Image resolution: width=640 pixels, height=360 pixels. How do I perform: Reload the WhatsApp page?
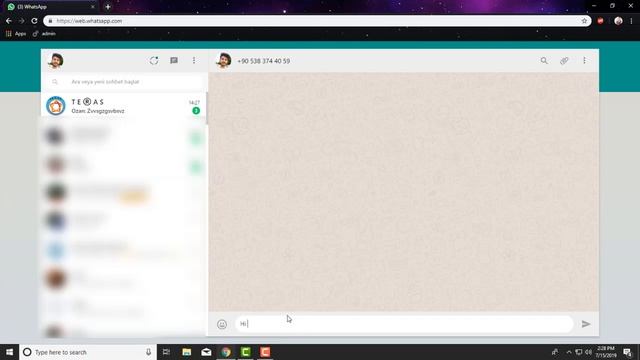(x=34, y=21)
